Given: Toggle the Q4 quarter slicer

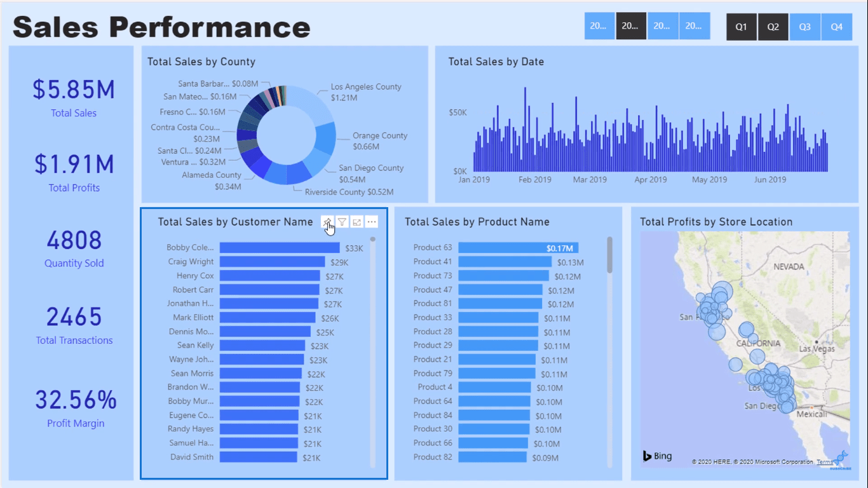Looking at the screenshot, I should click(837, 27).
